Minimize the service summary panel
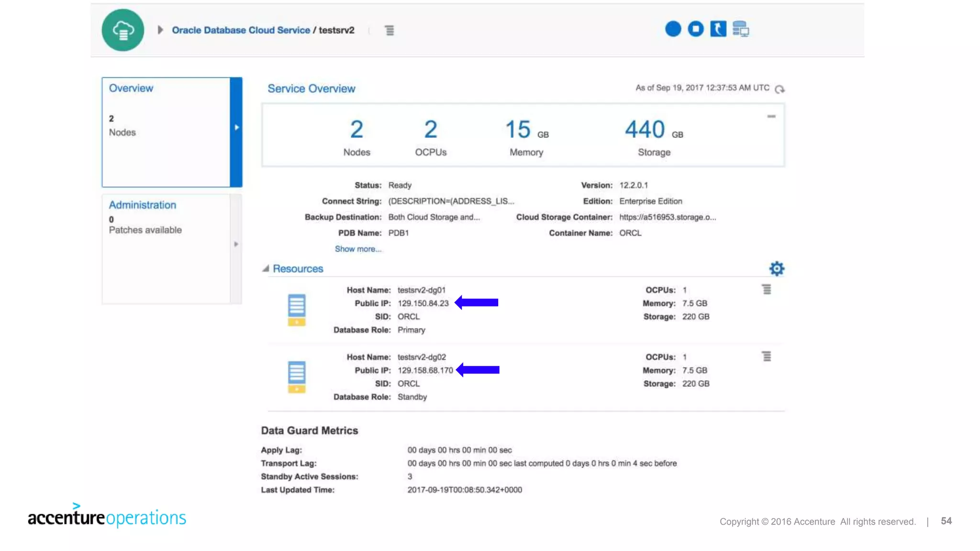This screenshot has height=551, width=980. coord(771,117)
